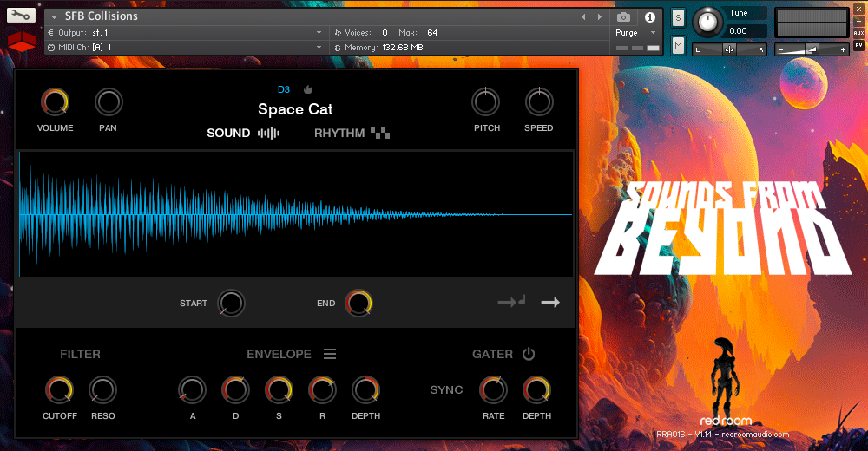
Task: Click the red cube Red Room logo
Action: point(22,42)
